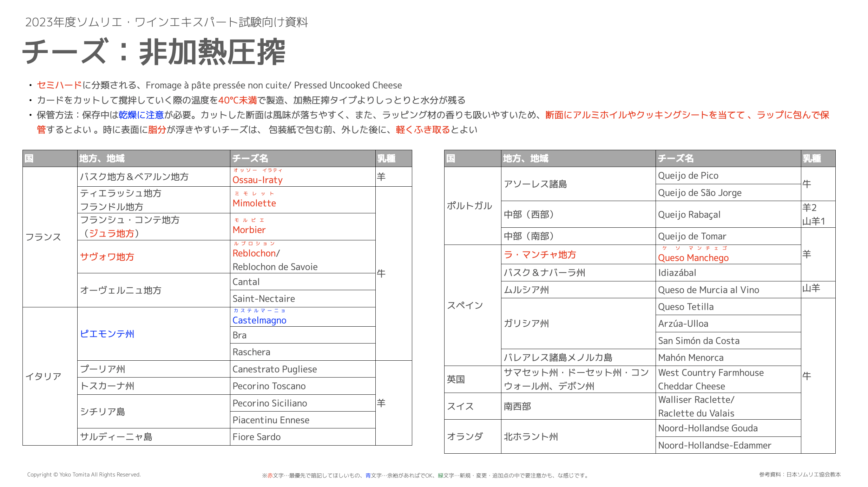Screen dimensions: 868x487
Task: Click Walliser Raclette cell
Action: click(728, 406)
